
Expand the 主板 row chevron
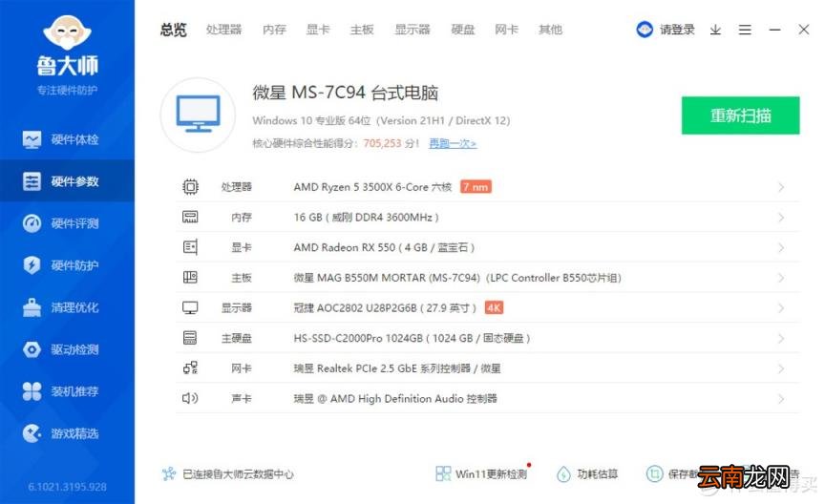[781, 278]
